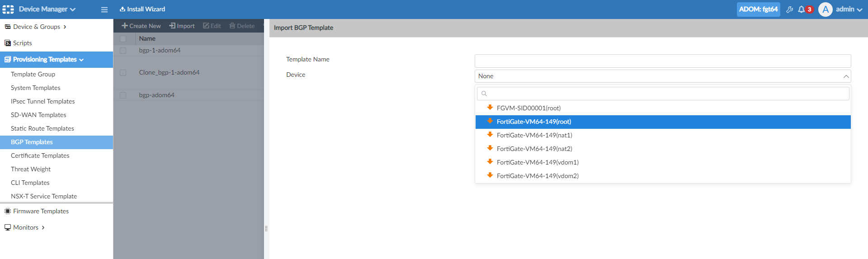Toggle the hamburger sidebar menu
This screenshot has width=868, height=259.
click(104, 9)
